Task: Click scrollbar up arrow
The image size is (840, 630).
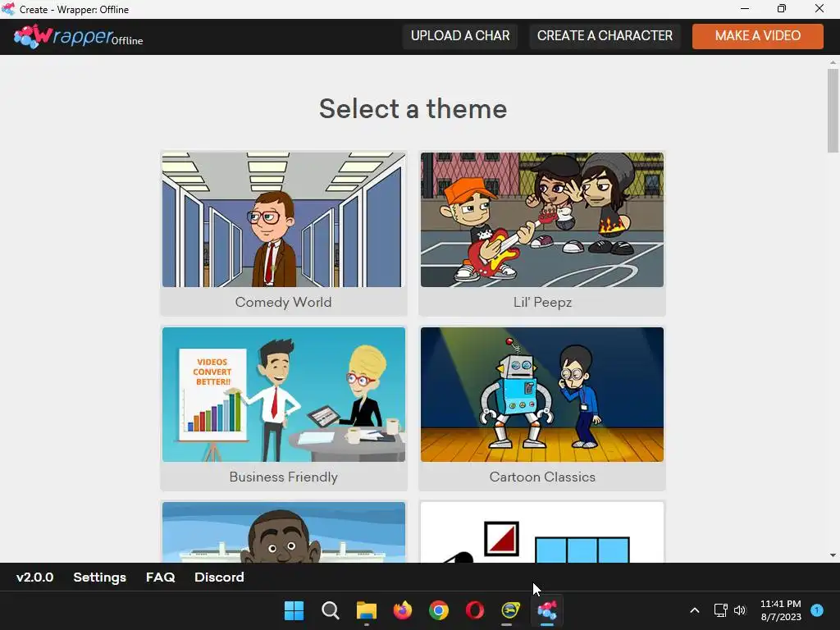Action: point(833,62)
